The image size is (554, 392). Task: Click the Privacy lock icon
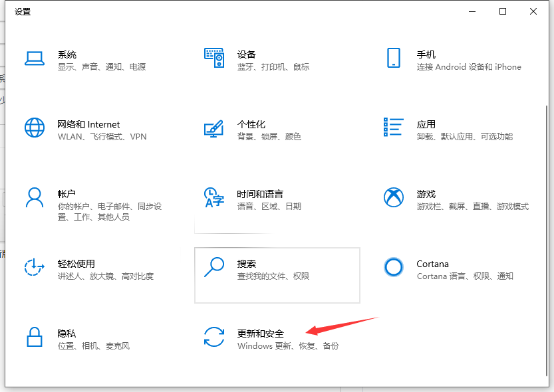(35, 337)
